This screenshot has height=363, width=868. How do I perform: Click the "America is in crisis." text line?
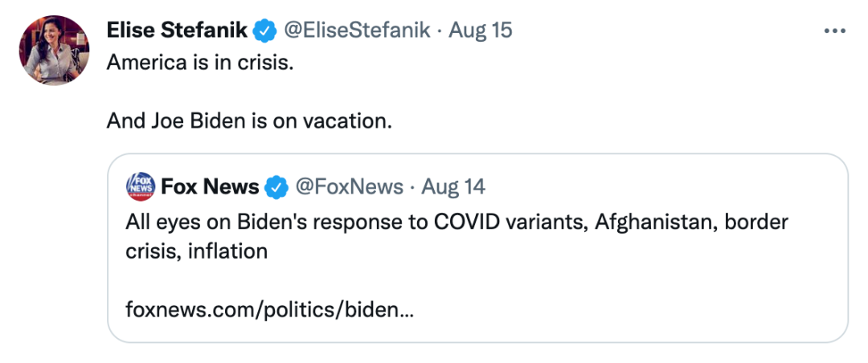tap(200, 61)
